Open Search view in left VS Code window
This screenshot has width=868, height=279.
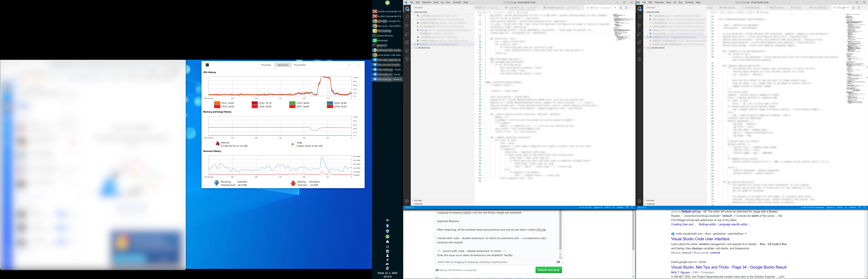pyautogui.click(x=407, y=17)
